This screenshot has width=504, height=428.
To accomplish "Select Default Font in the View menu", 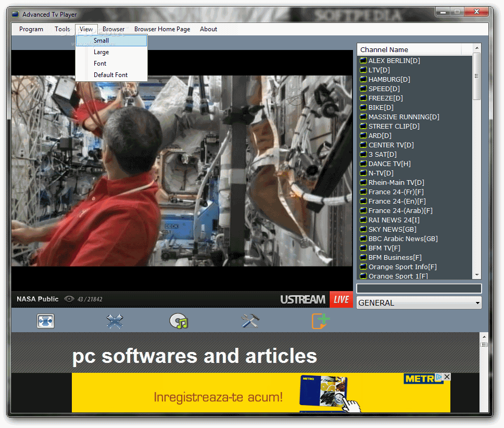I will click(111, 75).
